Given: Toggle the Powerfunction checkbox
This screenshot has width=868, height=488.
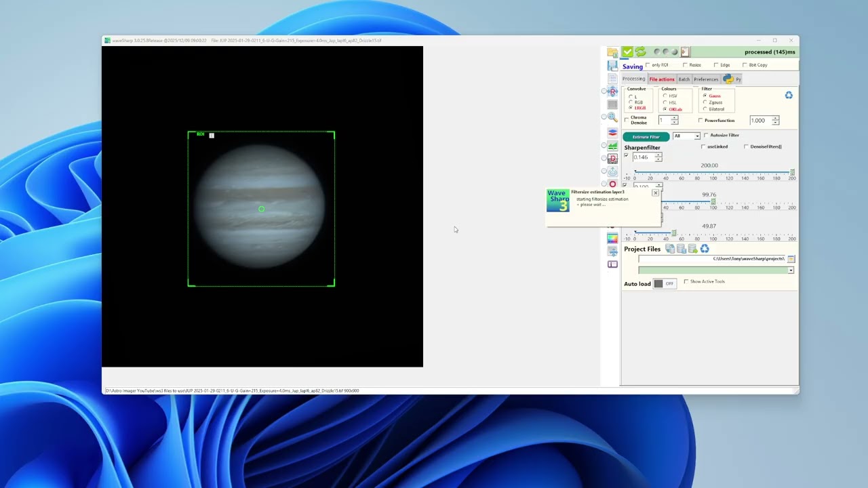Looking at the screenshot, I should click(x=701, y=121).
